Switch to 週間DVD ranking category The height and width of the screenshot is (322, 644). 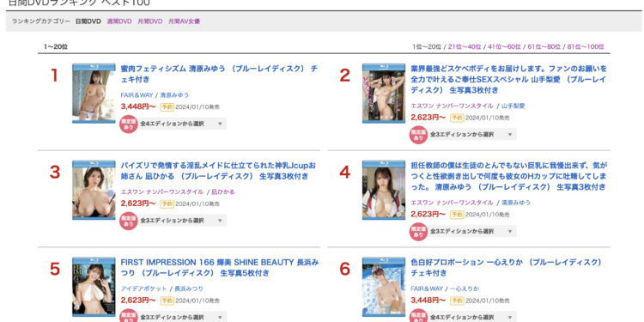point(119,21)
